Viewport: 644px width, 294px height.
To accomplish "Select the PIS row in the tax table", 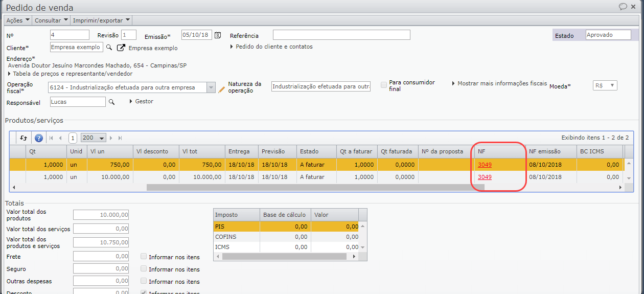I will (286, 226).
